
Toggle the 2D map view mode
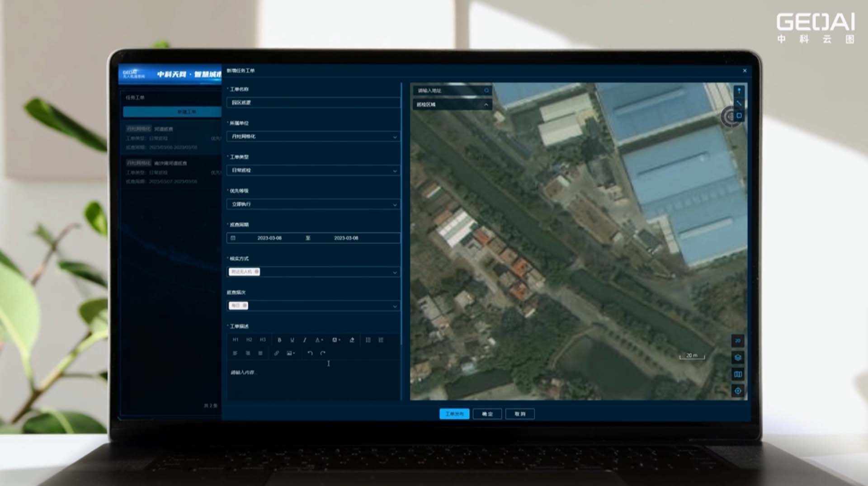click(738, 341)
